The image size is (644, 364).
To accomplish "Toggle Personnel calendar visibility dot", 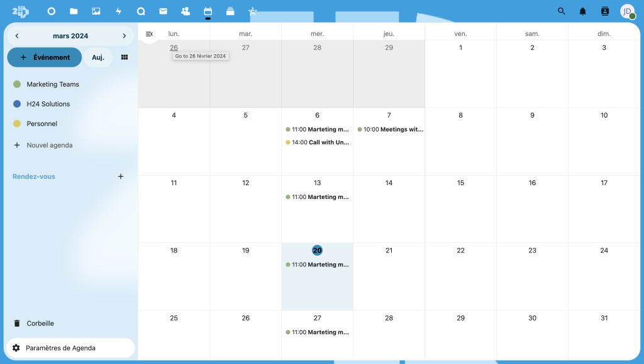I will tap(17, 124).
